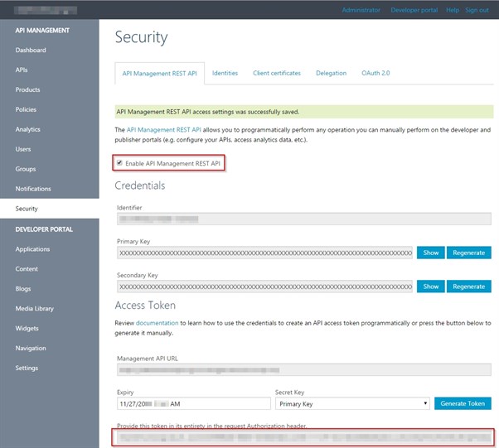Screen dimensions: 499x448
Task: Select the Delegation tab
Action: point(331,73)
